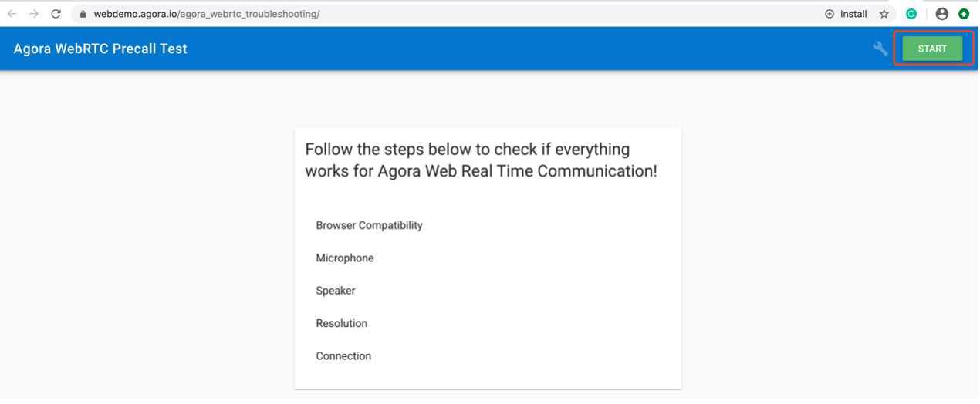Reload the page with refresh icon

[56, 14]
